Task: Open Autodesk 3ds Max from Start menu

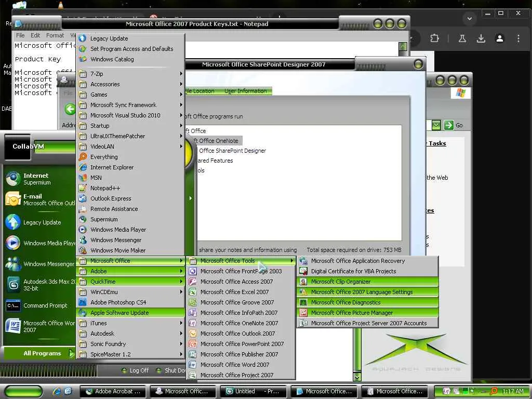Action: (39, 285)
